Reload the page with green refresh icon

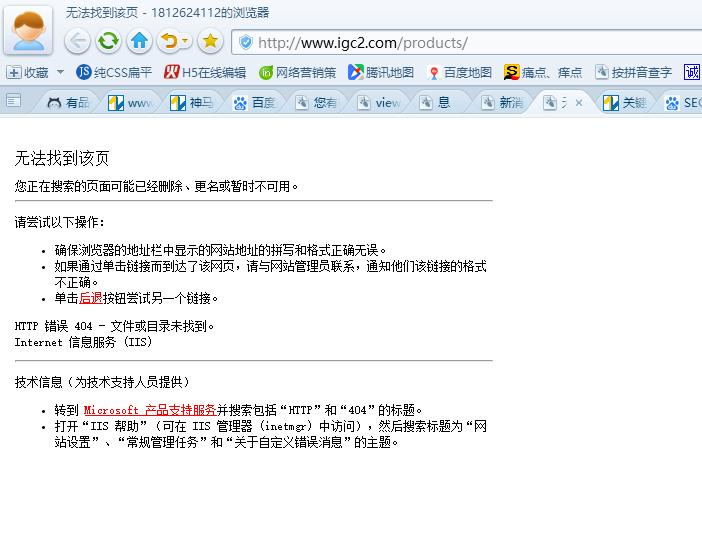[x=108, y=42]
